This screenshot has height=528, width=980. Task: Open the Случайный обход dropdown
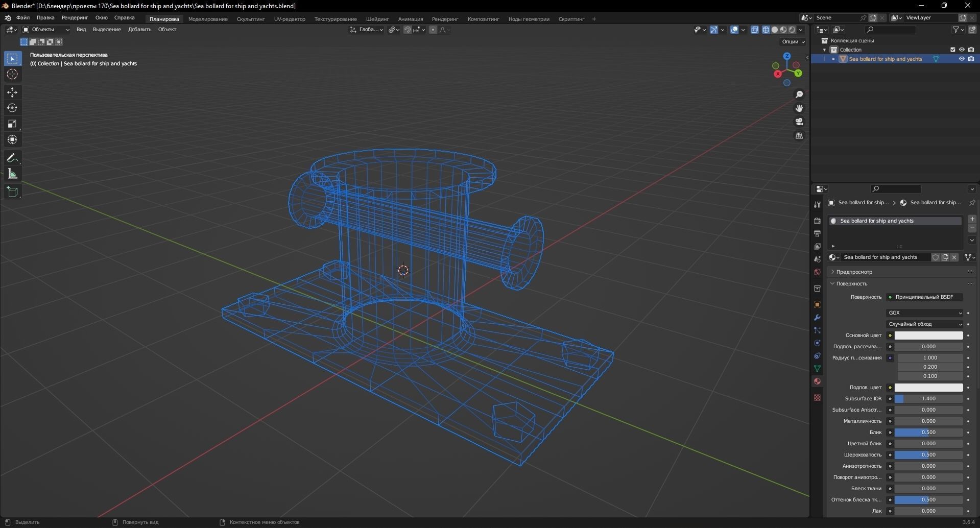(x=924, y=324)
